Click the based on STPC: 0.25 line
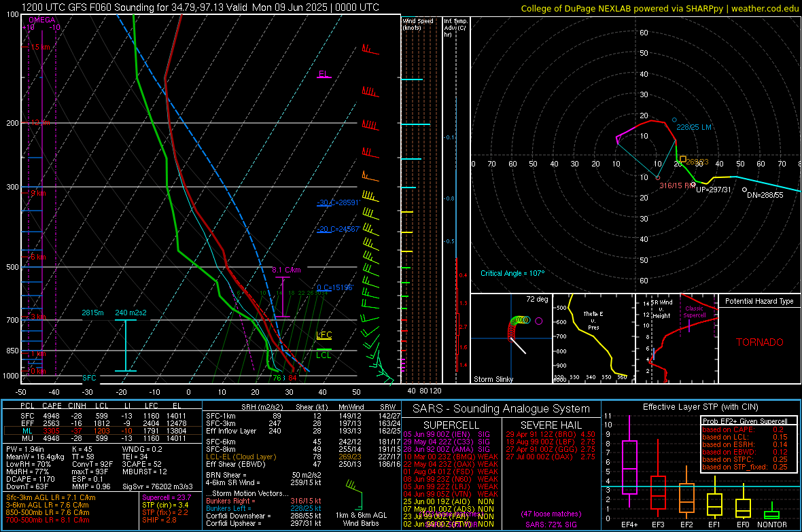The image size is (802, 532). 744,459
